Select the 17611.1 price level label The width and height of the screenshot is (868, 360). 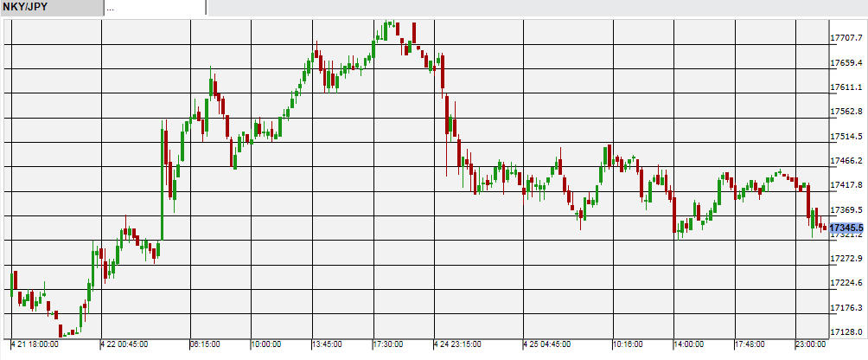click(x=846, y=87)
